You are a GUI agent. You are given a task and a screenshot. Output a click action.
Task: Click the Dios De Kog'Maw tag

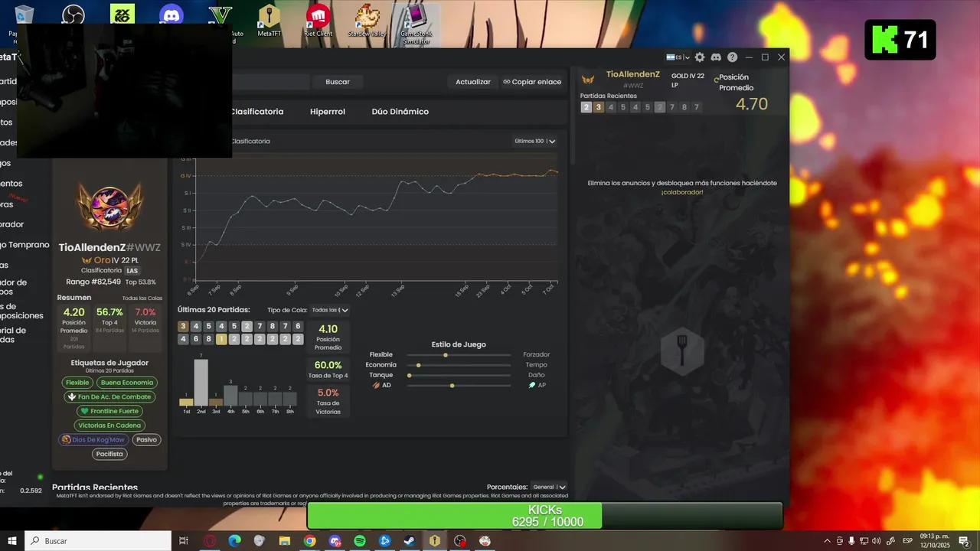pyautogui.click(x=93, y=440)
